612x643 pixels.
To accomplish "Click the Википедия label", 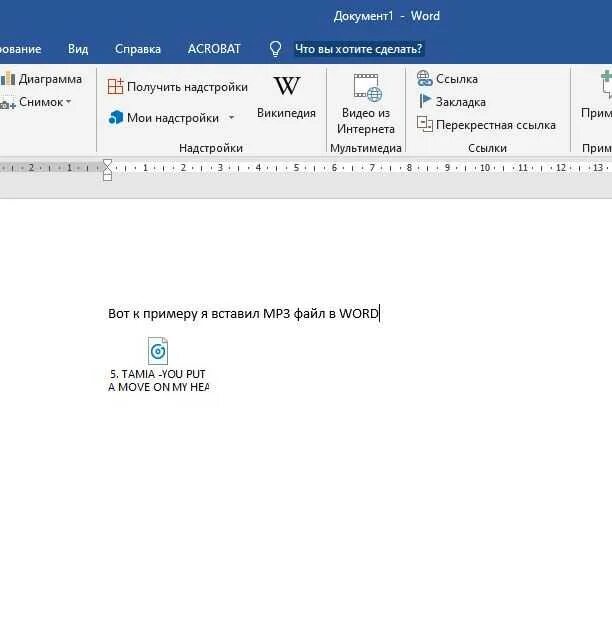I will coord(286,113).
